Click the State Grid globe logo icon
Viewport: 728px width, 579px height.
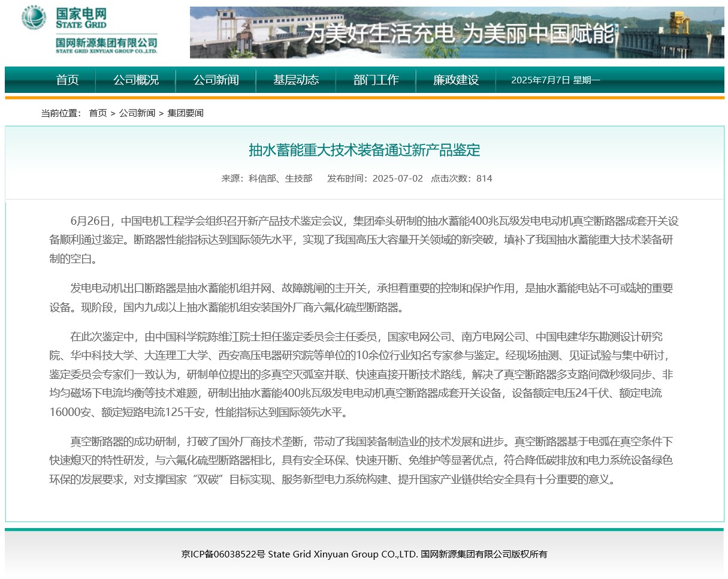[x=34, y=18]
